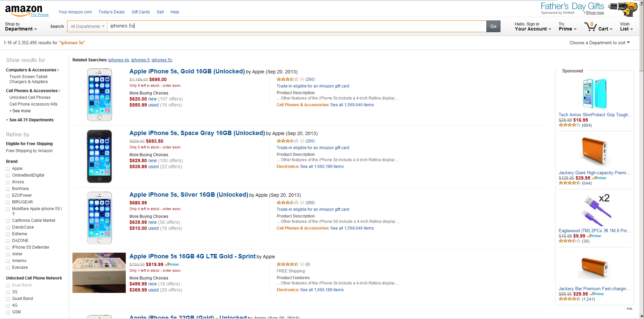The width and height of the screenshot is (644, 319).
Task: Open rating dropdown for Sprint iPhone 5s
Action: 302,264
